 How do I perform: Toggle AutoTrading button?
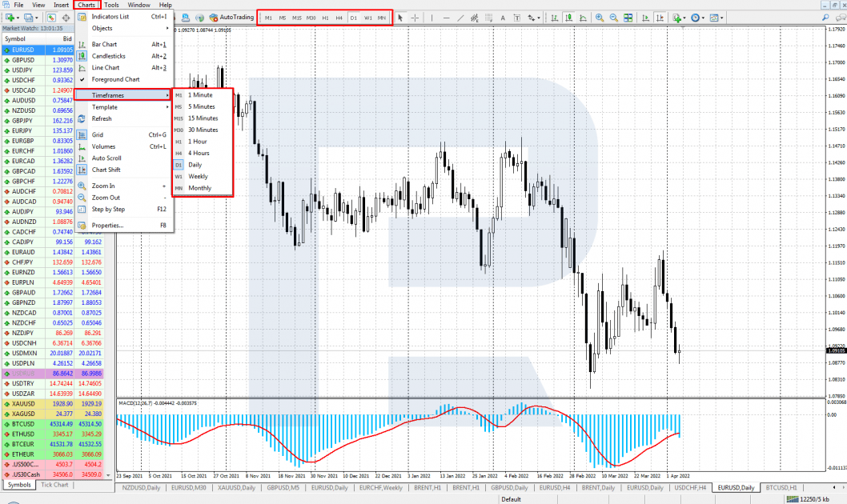[x=231, y=18]
